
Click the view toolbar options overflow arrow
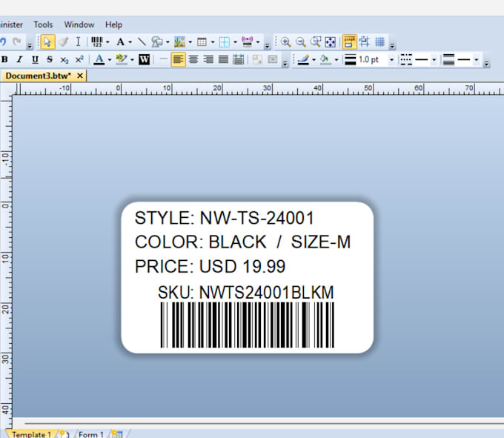point(392,46)
